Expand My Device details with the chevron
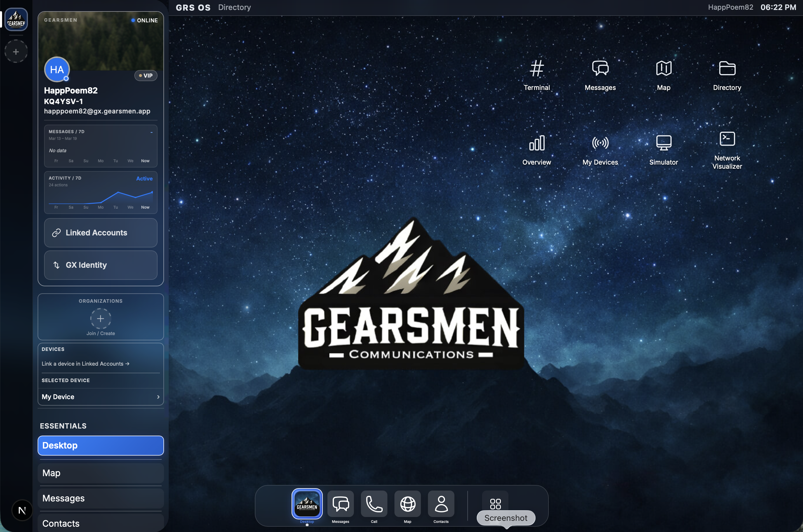The height and width of the screenshot is (532, 803). [x=158, y=397]
